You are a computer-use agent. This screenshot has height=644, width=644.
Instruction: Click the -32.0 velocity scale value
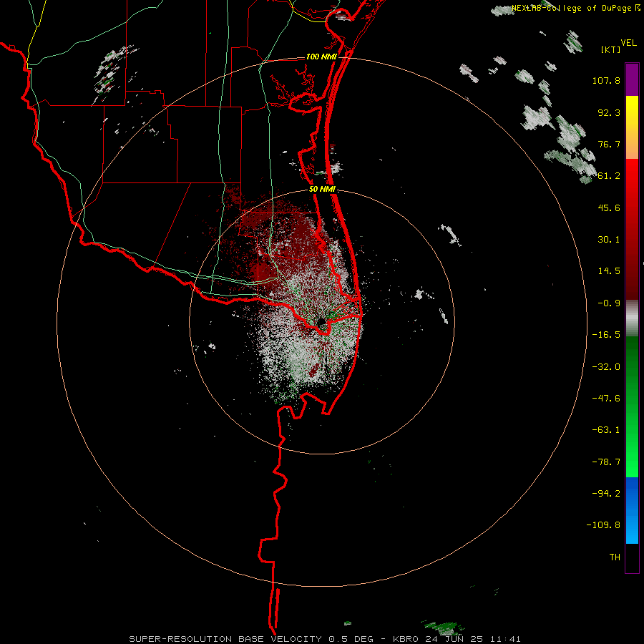(x=606, y=367)
